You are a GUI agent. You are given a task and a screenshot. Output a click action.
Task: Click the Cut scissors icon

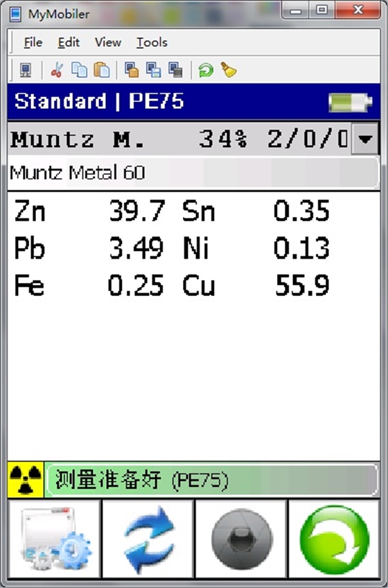[x=57, y=70]
